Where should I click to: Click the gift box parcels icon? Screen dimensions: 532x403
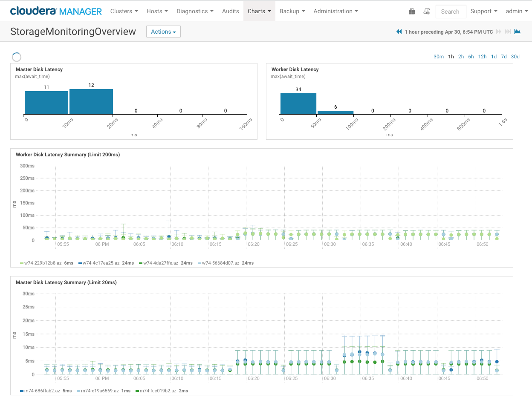click(x=412, y=12)
